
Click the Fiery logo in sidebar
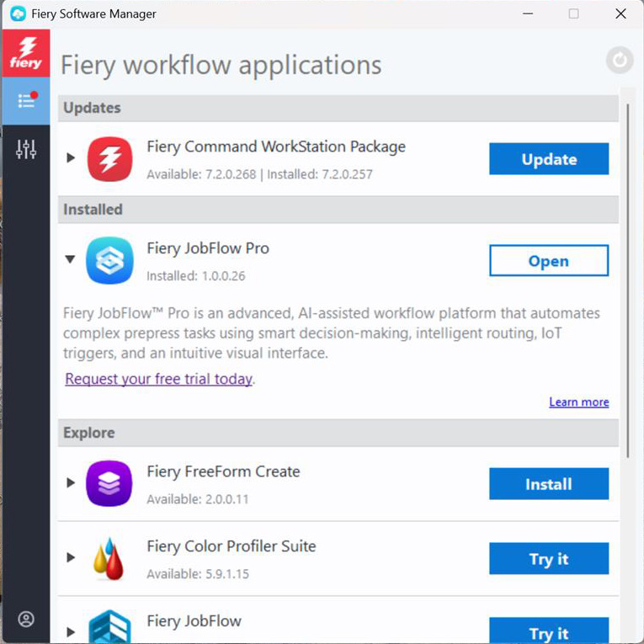pos(26,53)
